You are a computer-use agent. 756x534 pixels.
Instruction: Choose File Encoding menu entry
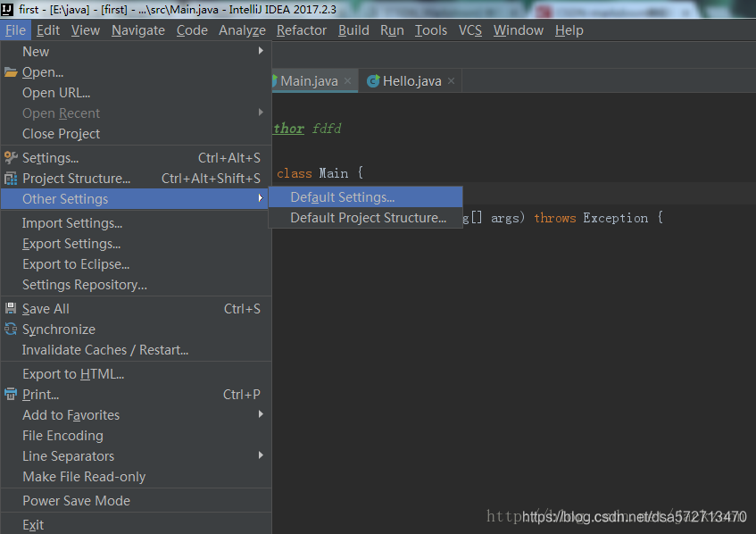136,436
